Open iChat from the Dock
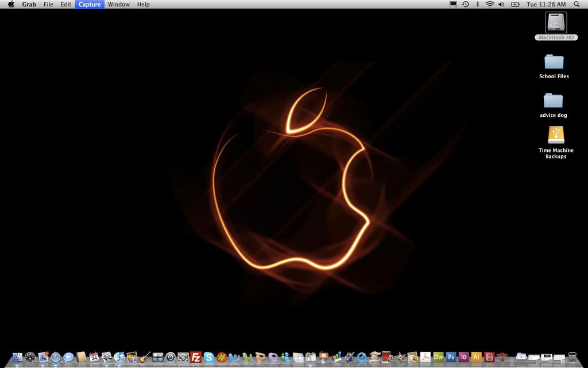588x368 pixels. click(68, 357)
